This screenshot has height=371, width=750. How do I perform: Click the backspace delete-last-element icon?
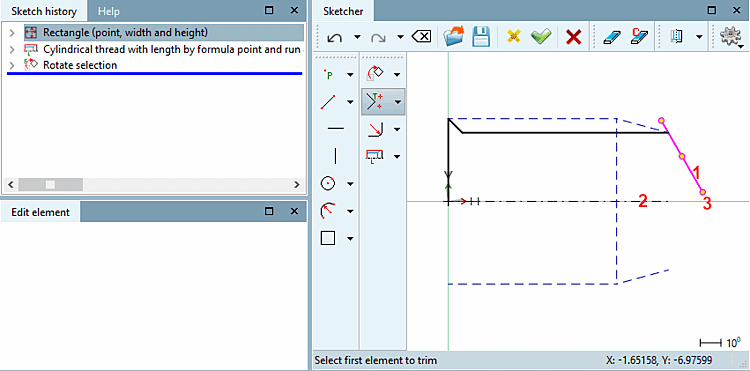click(422, 37)
